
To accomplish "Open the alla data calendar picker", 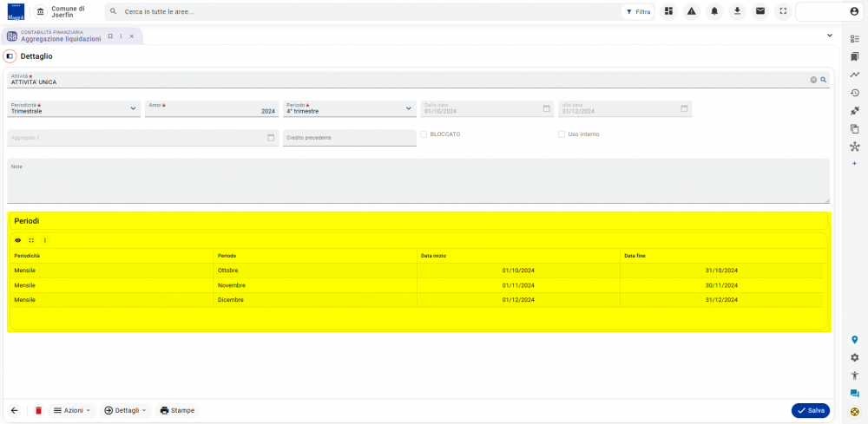I will 684,108.
